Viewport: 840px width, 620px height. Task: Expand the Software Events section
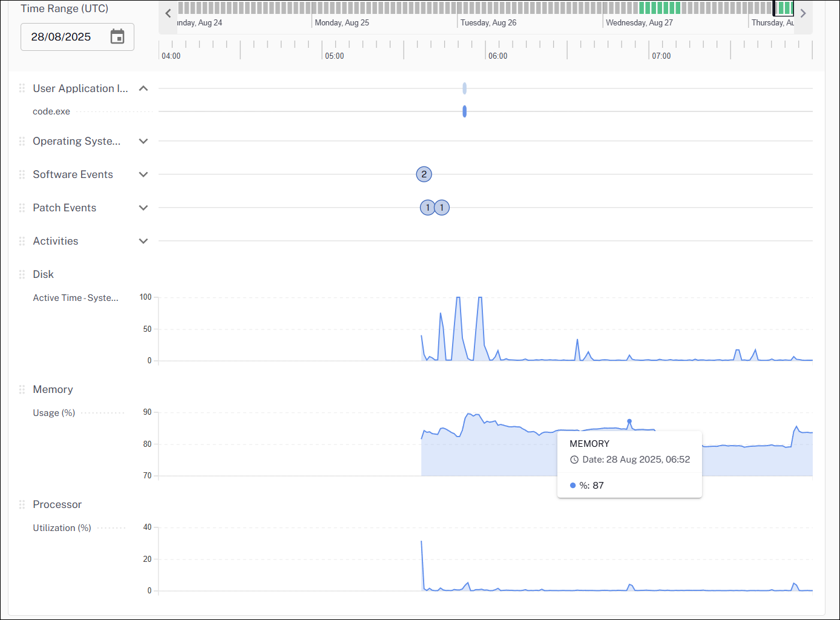point(143,174)
